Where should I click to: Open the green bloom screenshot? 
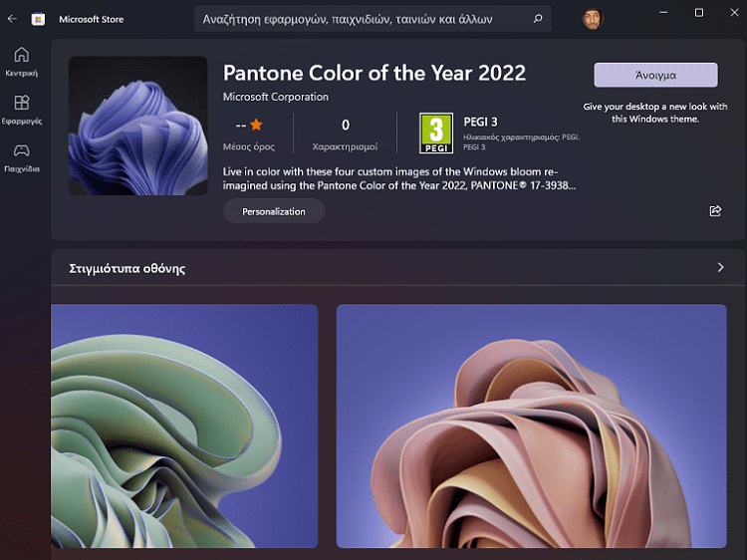(184, 425)
